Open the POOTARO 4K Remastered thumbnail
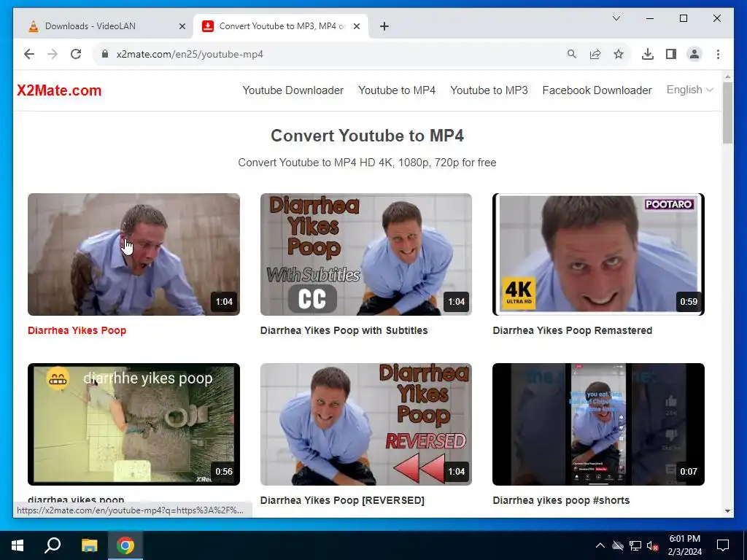Image resolution: width=747 pixels, height=560 pixels. pos(598,254)
